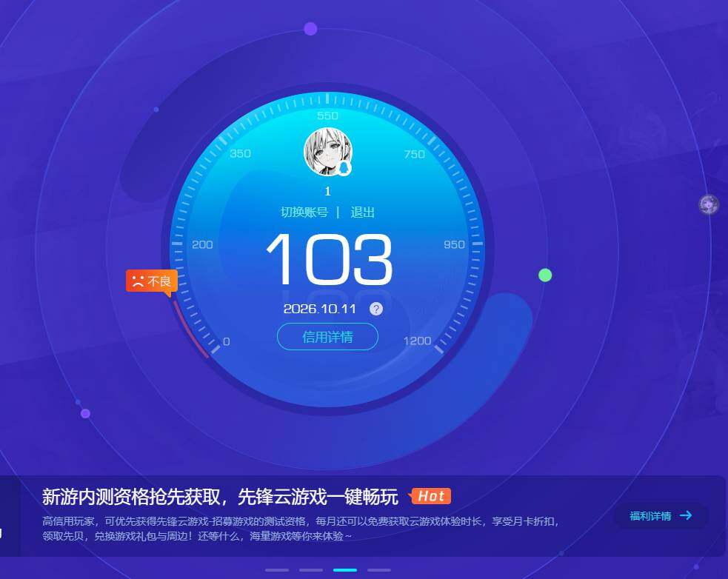Click the 退出 logout link

click(362, 212)
